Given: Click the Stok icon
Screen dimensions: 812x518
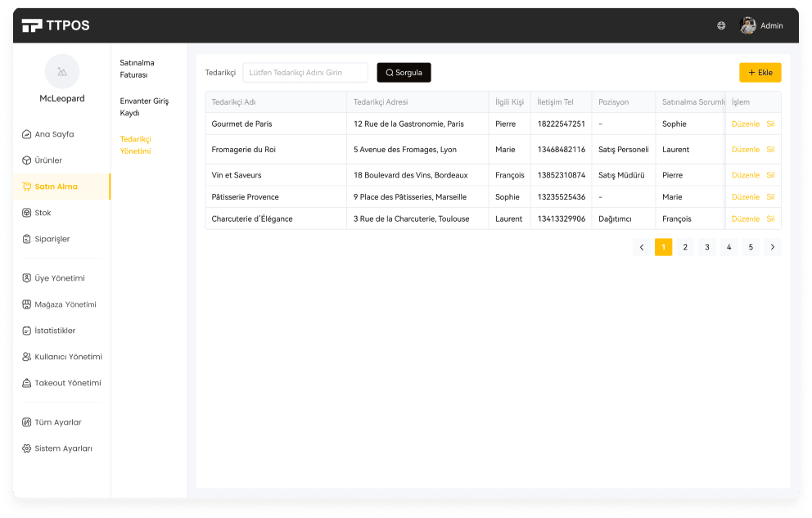Looking at the screenshot, I should tap(26, 213).
